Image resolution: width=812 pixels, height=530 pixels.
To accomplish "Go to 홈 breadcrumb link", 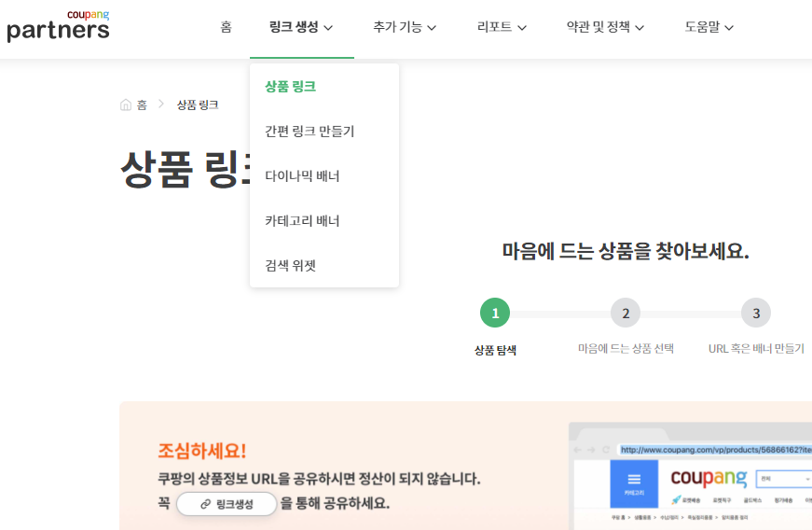I will coord(142,105).
